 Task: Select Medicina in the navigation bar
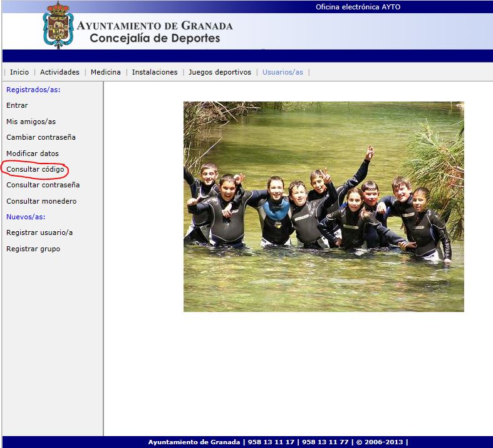point(105,72)
